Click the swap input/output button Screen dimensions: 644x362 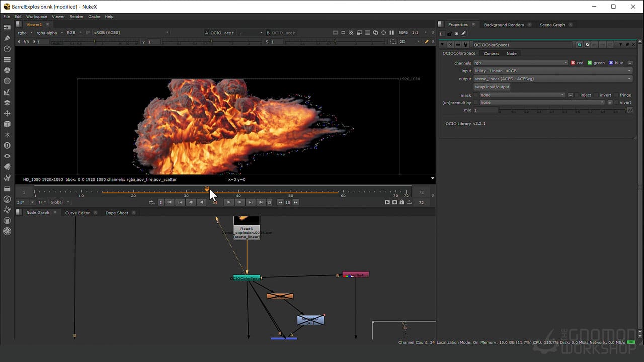(x=492, y=87)
